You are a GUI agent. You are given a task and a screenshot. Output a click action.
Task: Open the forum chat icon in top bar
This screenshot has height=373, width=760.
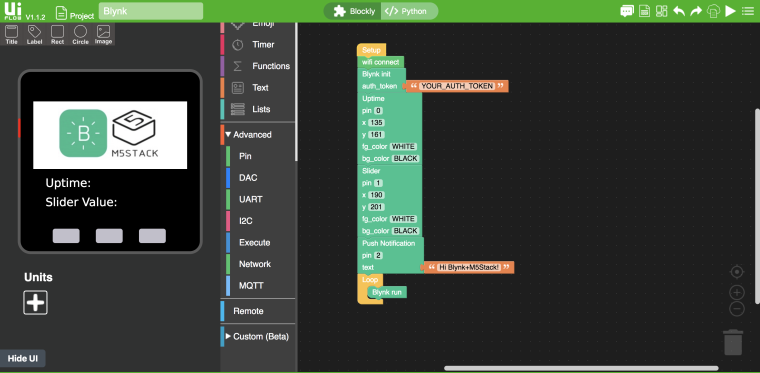[x=627, y=11]
